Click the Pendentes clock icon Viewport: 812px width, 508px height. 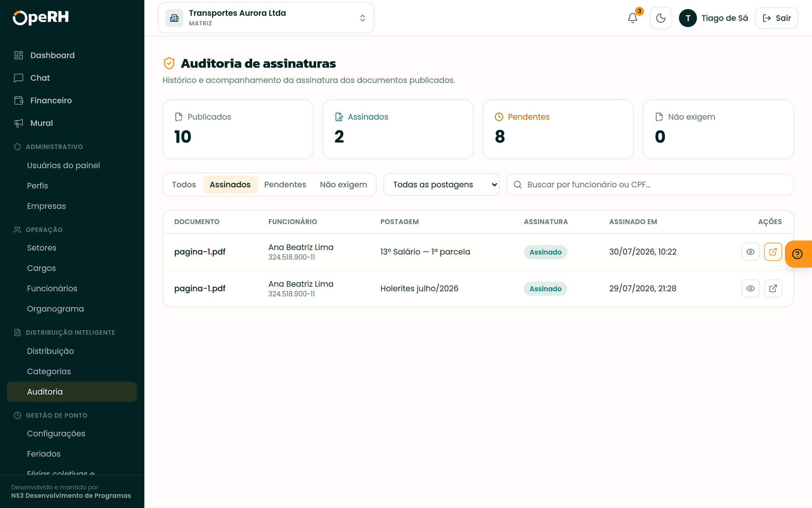(499, 117)
